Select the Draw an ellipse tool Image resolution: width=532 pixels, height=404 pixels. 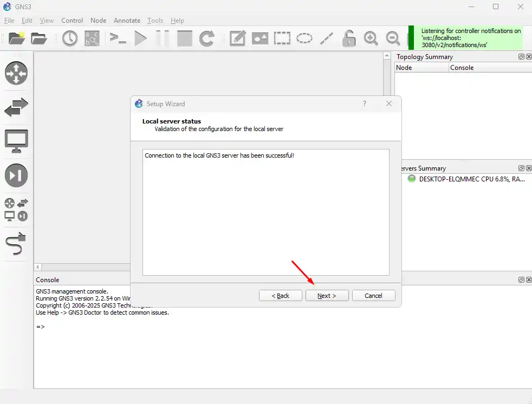click(304, 38)
